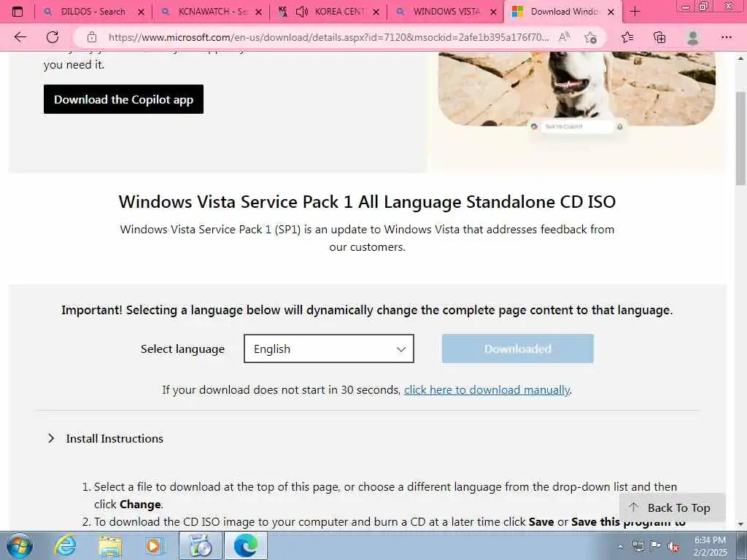747x560 pixels.
Task: Switch to the KOREA CENT tab
Action: click(x=329, y=12)
